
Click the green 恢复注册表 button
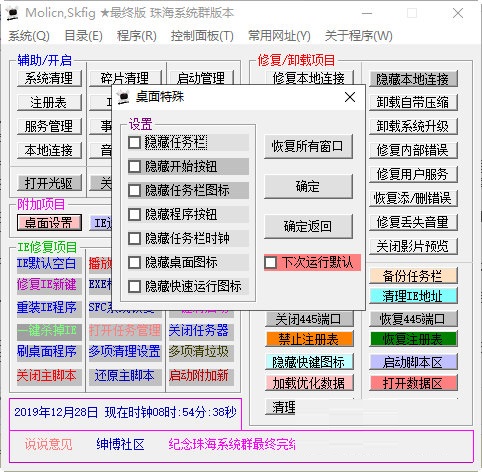pyautogui.click(x=413, y=340)
